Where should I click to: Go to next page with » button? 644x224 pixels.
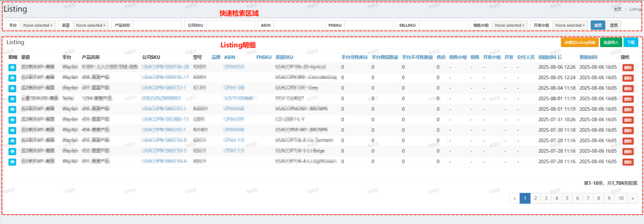tap(633, 198)
